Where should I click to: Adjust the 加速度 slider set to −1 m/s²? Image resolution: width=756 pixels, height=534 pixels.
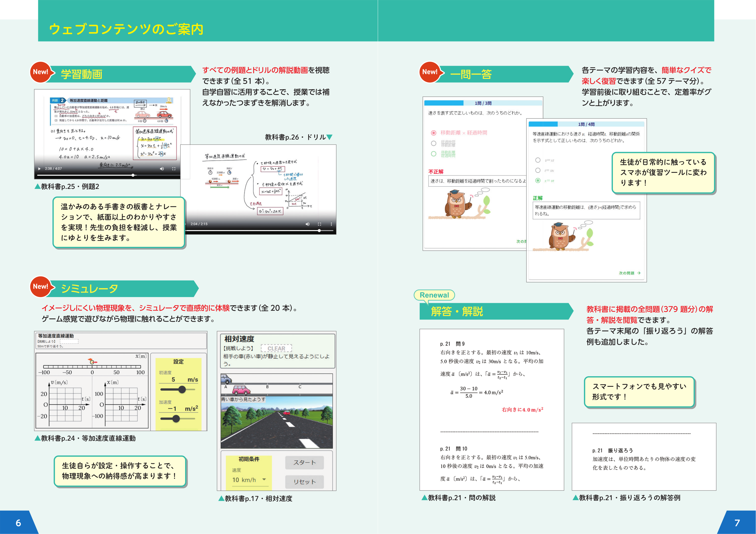pyautogui.click(x=178, y=419)
